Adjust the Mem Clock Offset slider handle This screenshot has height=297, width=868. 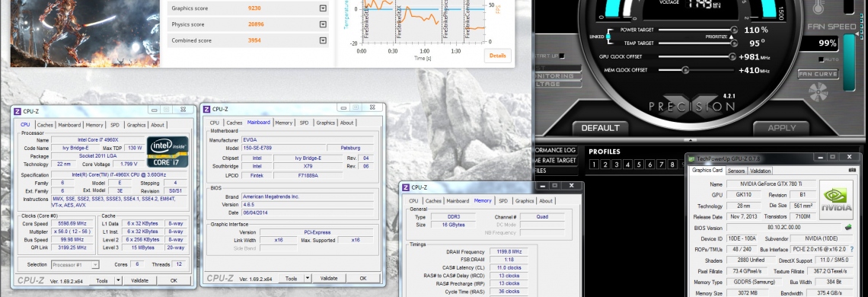coord(685,70)
